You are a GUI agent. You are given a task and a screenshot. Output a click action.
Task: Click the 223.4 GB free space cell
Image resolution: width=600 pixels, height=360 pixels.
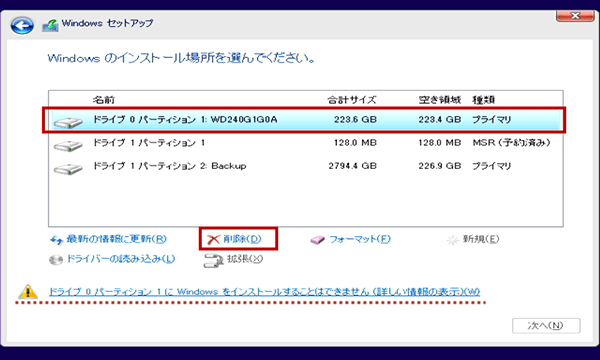coord(440,119)
